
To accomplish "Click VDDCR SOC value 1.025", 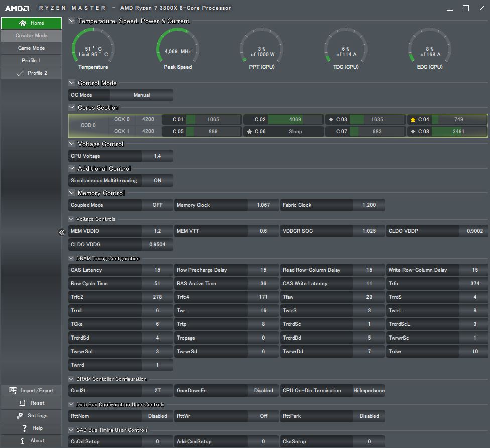I will pos(369,231).
